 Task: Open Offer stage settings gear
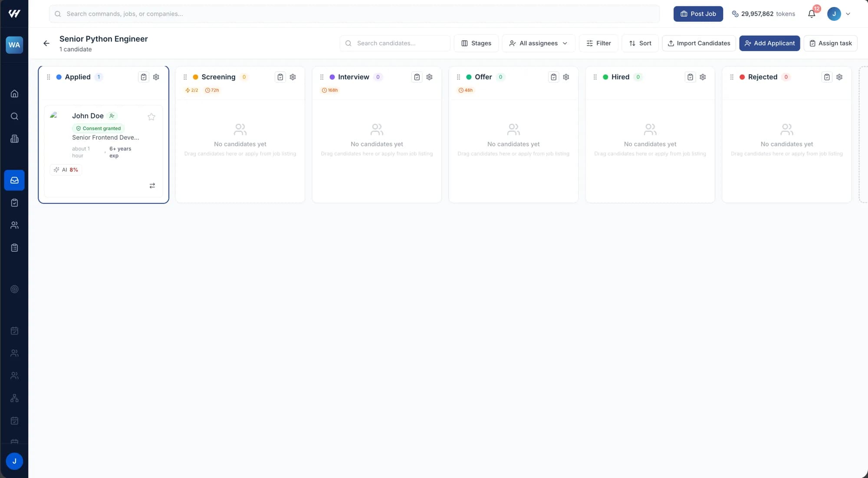click(566, 77)
